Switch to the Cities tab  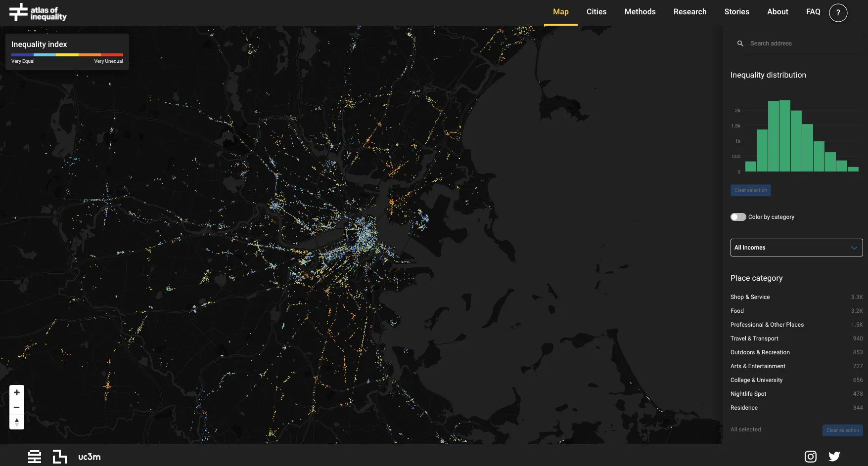pos(596,12)
